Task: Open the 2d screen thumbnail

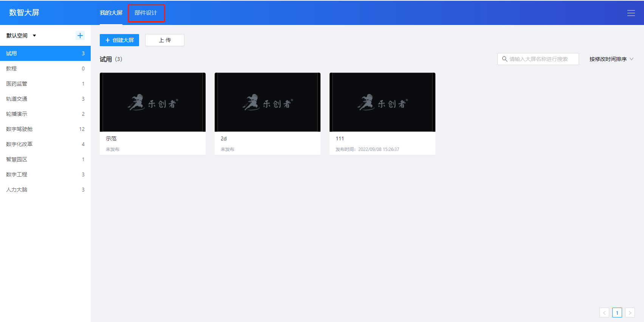Action: (x=268, y=102)
